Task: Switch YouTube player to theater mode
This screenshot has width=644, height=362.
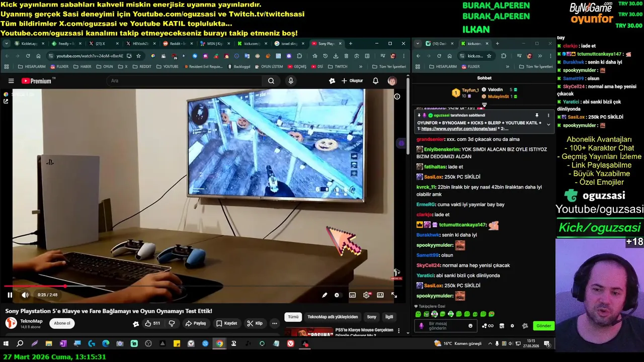Action: 380,295
